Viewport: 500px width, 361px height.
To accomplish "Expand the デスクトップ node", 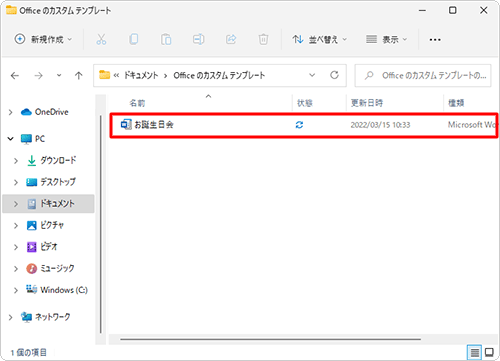I will pyautogui.click(x=16, y=182).
